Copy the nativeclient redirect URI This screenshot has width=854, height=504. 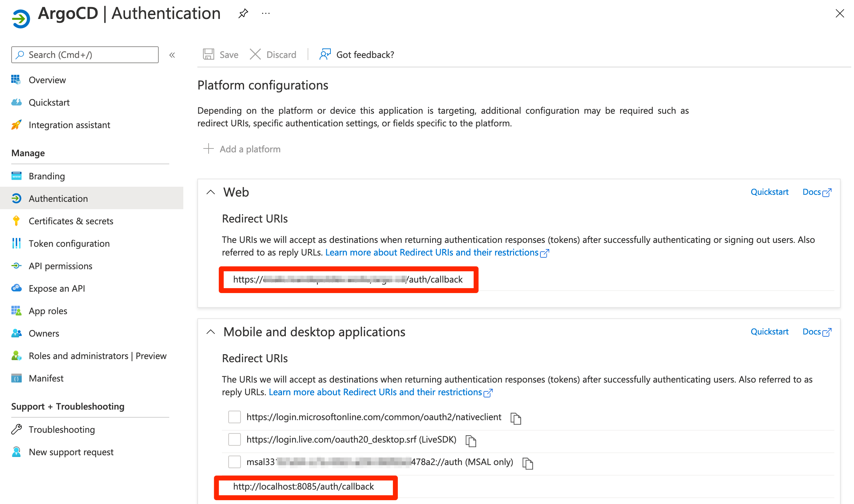click(515, 418)
